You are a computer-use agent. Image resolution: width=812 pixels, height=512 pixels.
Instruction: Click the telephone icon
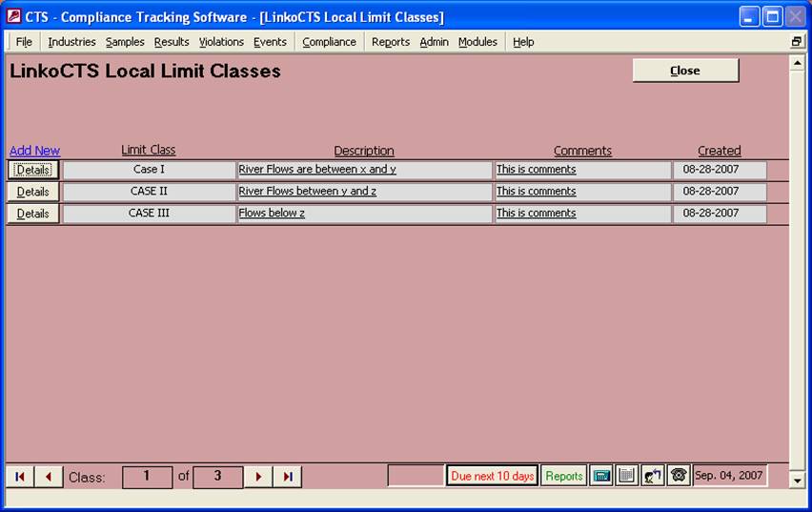pos(679,475)
